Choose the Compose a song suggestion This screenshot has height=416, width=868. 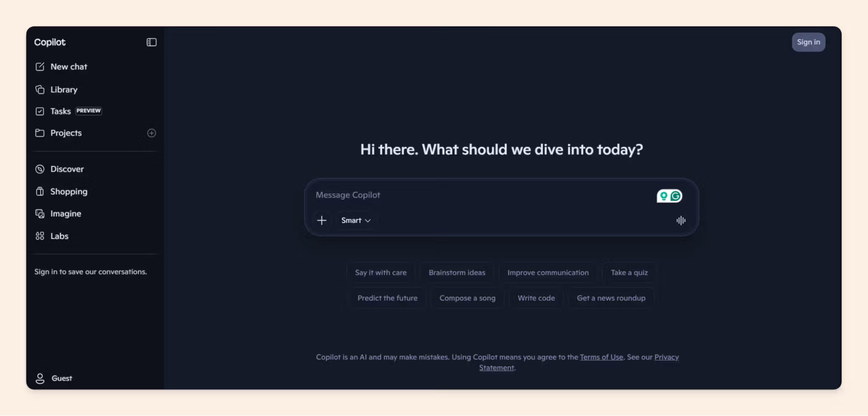[467, 298]
